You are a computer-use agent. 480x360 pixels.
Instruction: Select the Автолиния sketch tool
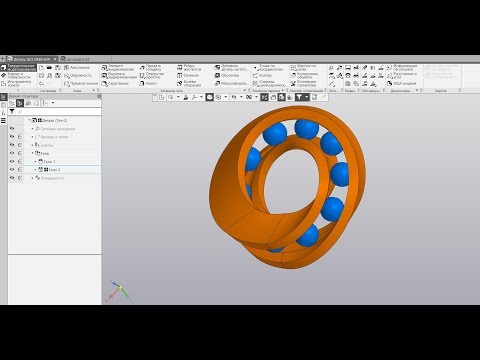(x=77, y=67)
